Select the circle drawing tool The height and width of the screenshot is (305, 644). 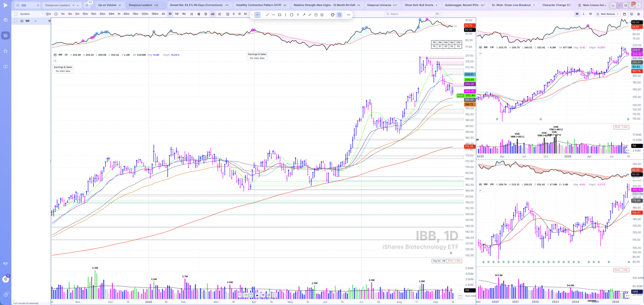(x=292, y=15)
